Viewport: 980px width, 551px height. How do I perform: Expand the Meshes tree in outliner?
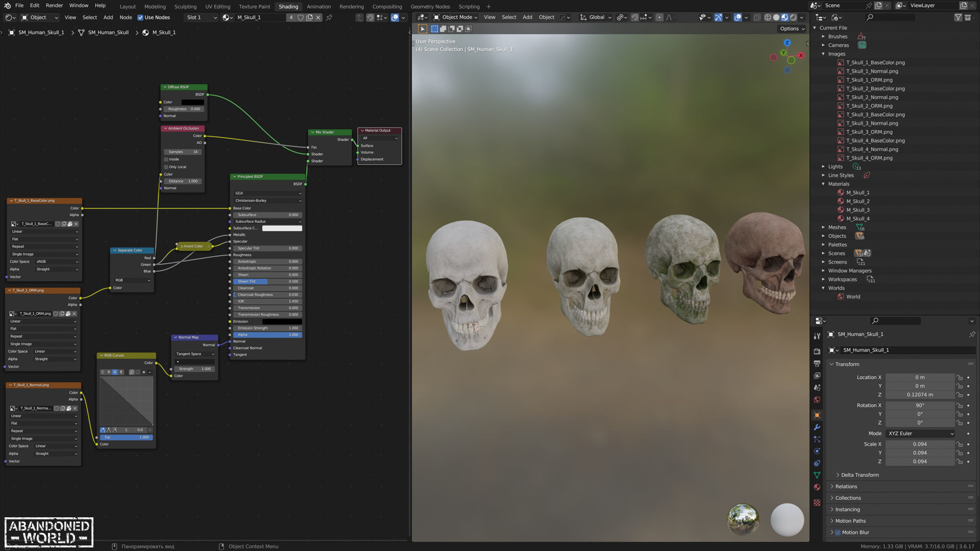point(823,228)
